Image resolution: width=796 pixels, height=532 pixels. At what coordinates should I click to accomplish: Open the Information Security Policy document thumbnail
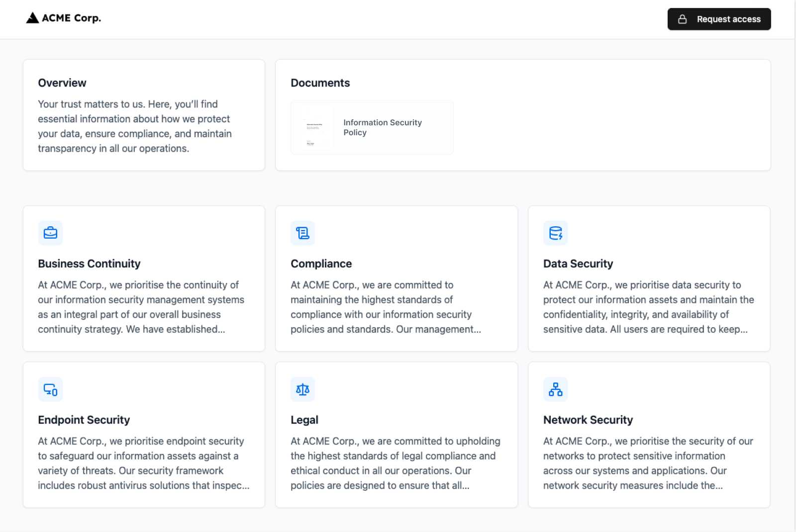point(315,127)
